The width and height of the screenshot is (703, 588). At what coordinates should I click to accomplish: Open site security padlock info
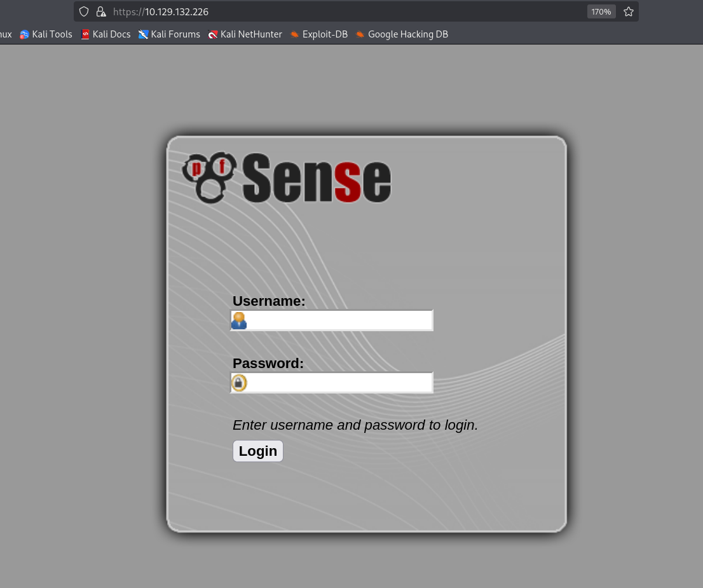(100, 11)
